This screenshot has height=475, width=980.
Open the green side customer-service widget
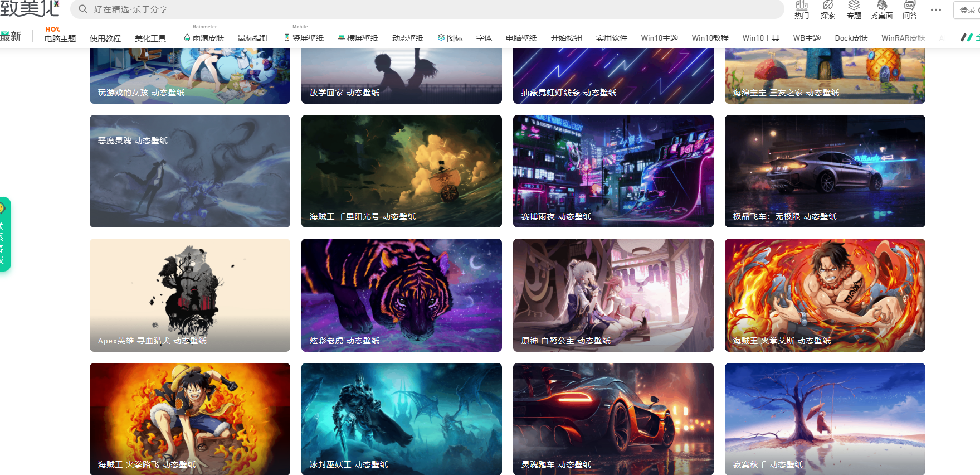click(4, 234)
